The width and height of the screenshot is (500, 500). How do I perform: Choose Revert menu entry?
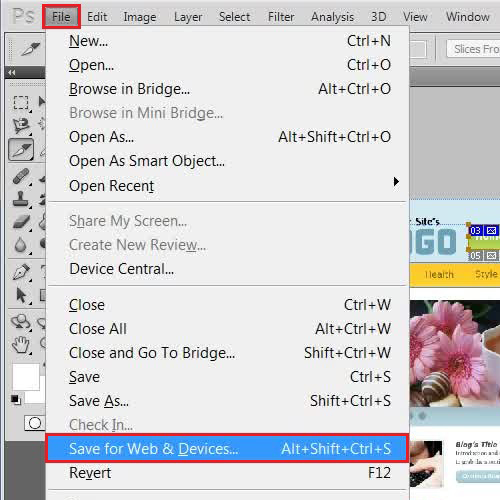pyautogui.click(x=228, y=473)
